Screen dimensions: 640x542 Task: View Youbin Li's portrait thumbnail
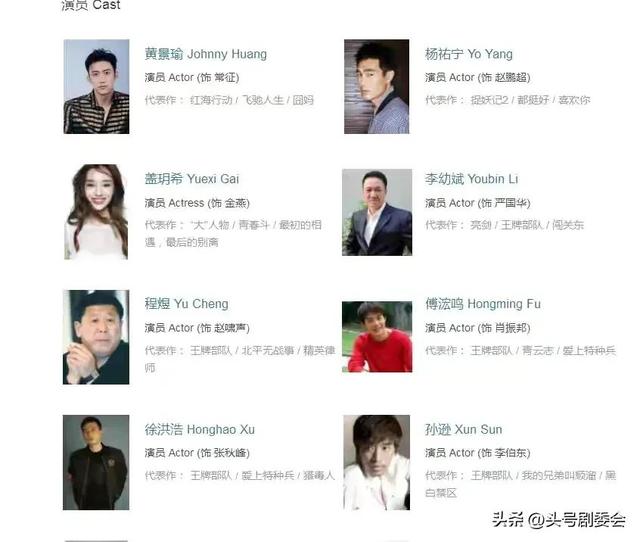tap(377, 212)
